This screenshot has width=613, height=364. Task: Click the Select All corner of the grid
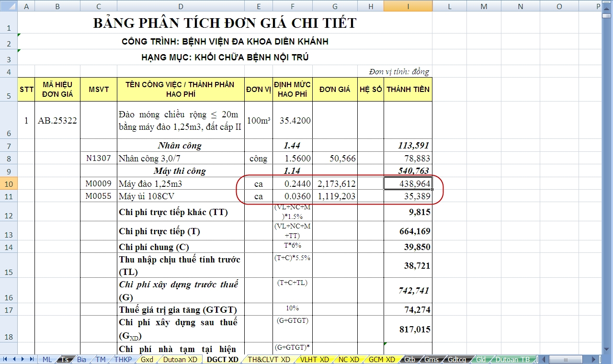coord(9,6)
